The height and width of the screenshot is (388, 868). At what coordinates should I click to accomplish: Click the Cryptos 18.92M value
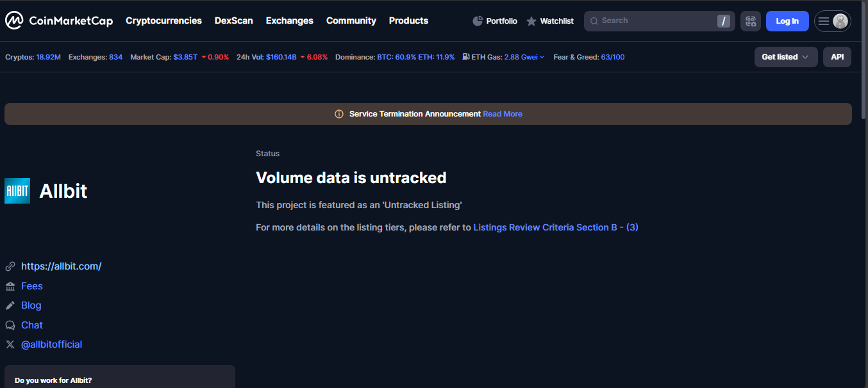coord(49,57)
